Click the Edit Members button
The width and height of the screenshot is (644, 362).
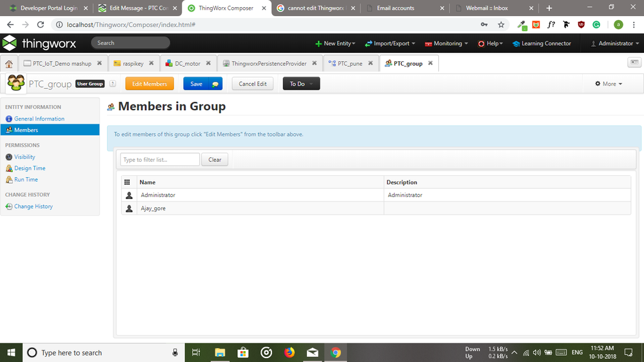[150, 84]
